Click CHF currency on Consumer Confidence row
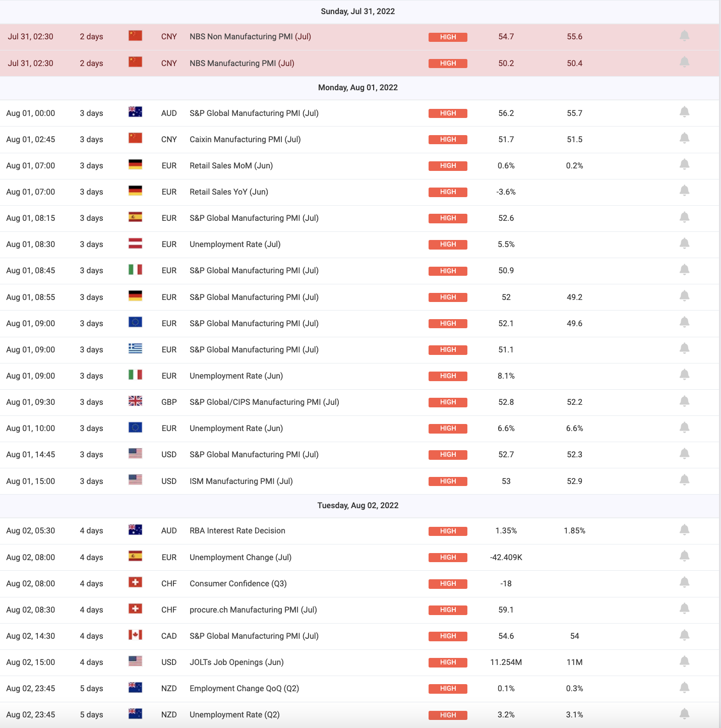Screen dimensions: 721x728 tap(169, 584)
